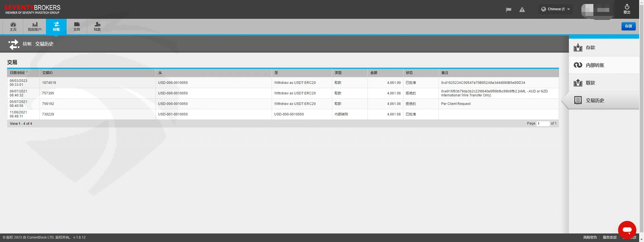The height and width of the screenshot is (242, 644).
Task: Open the 风险警告 footer link
Action: [x=590, y=237]
